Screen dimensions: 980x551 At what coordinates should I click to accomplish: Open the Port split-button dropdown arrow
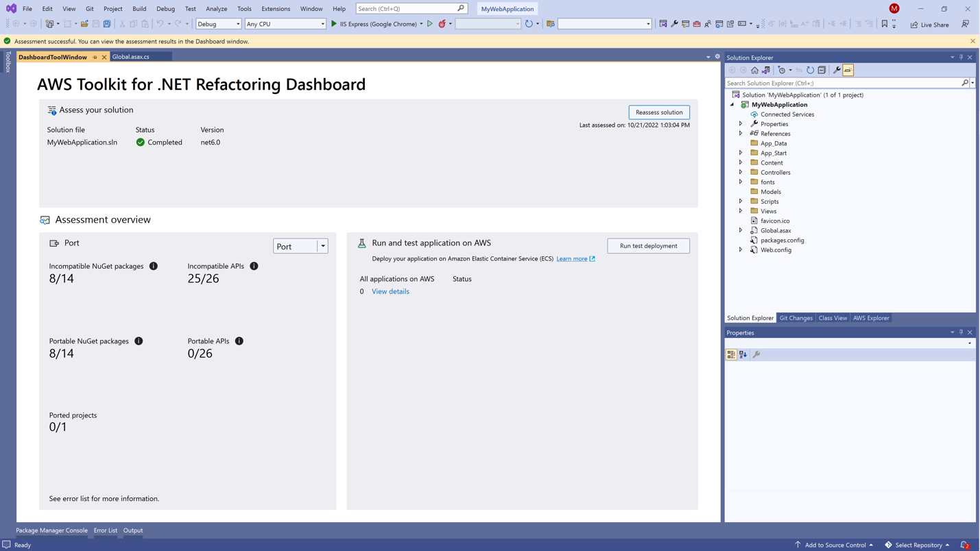[x=323, y=246]
